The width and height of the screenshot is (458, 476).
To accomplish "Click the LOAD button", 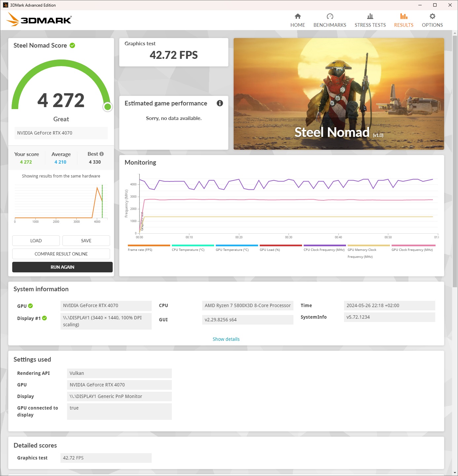I will coord(36,241).
